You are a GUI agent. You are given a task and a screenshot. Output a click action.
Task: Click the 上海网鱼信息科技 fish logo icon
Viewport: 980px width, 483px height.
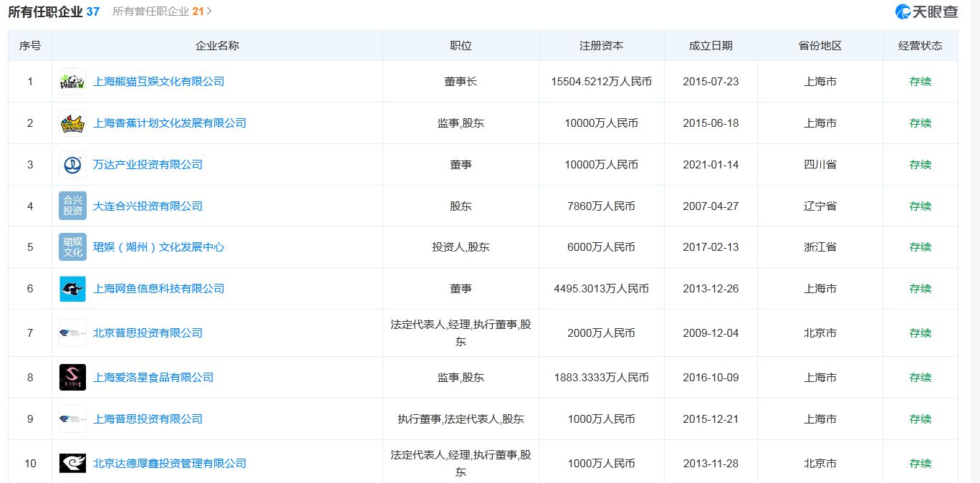[72, 289]
